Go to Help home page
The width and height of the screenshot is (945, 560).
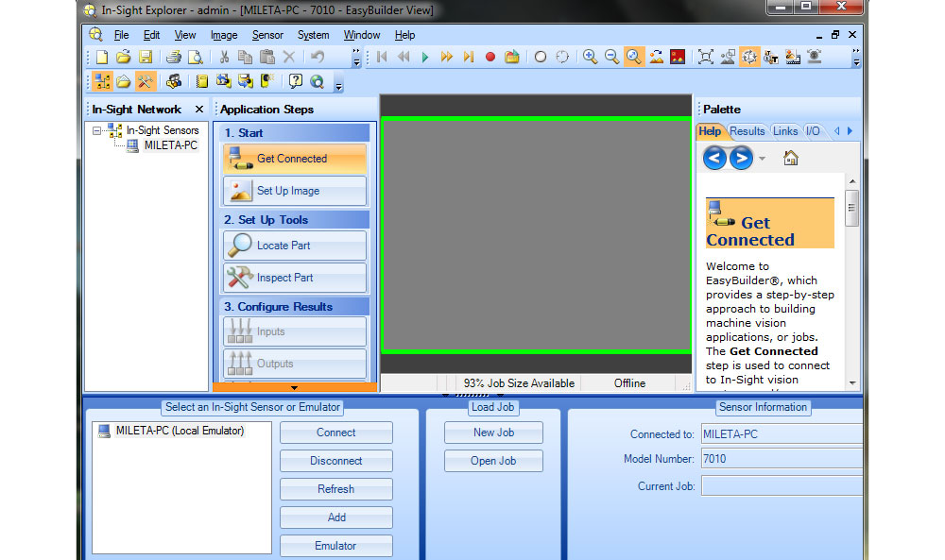(791, 159)
